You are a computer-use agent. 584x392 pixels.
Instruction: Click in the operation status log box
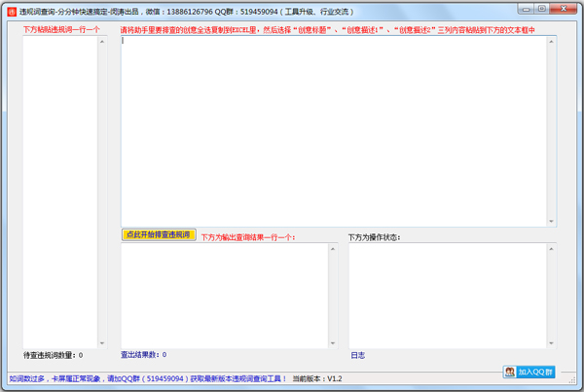tap(448, 294)
